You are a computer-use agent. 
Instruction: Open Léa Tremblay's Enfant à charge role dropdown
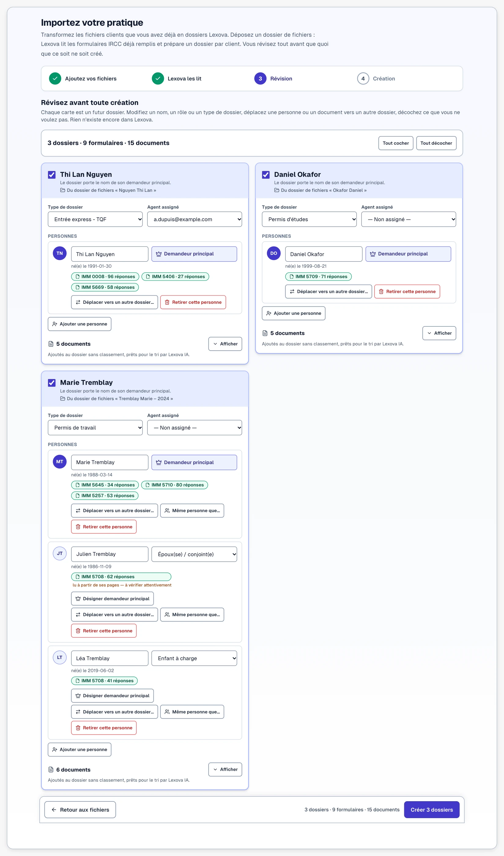point(194,658)
